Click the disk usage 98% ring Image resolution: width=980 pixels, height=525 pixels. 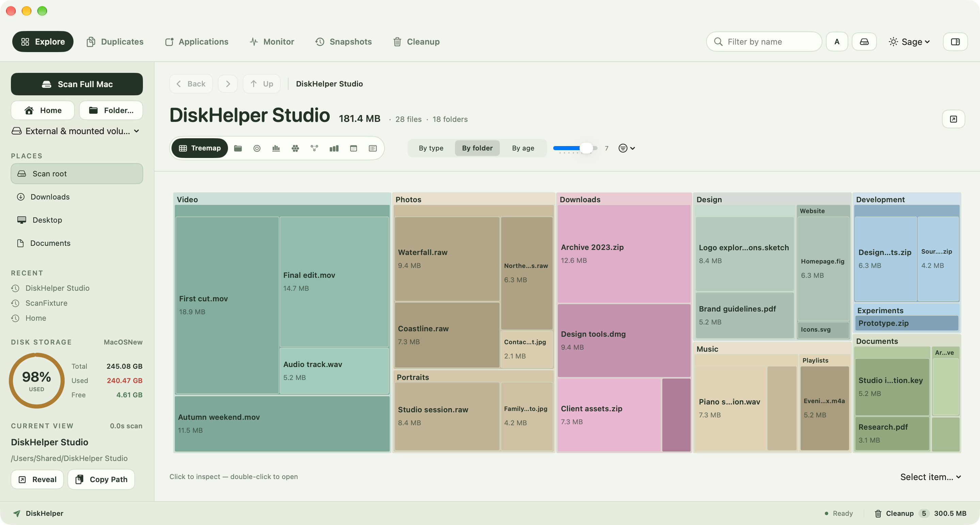click(x=36, y=380)
